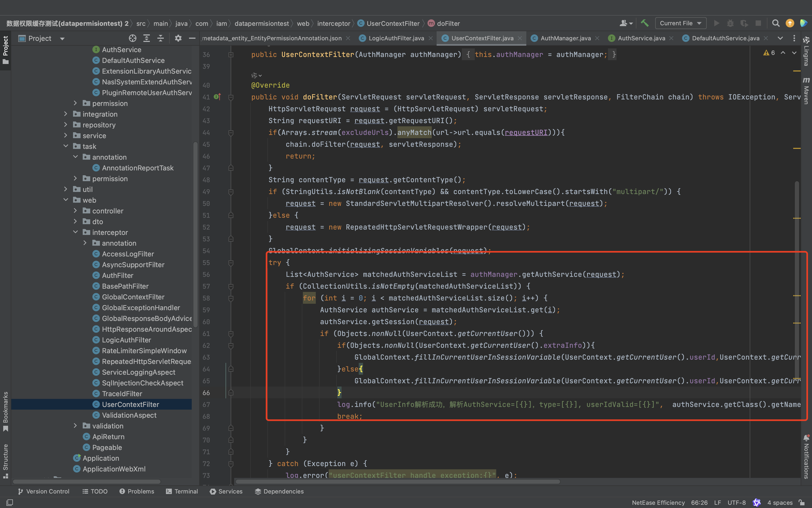Click the Build project hammer icon
This screenshot has width=812, height=508.
pos(644,23)
